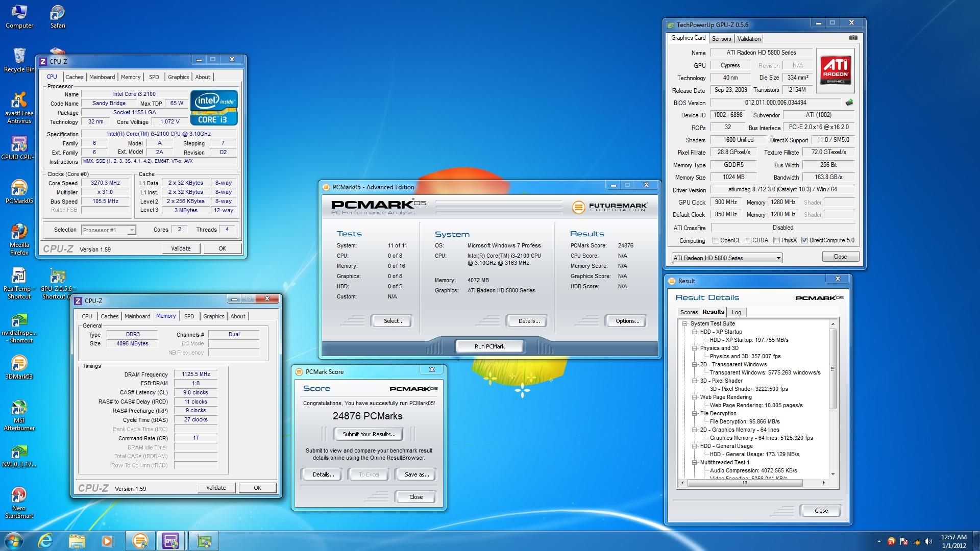Click the DDR3 Type field in CPU-Z Memory
The width and height of the screenshot is (980, 551).
click(133, 335)
